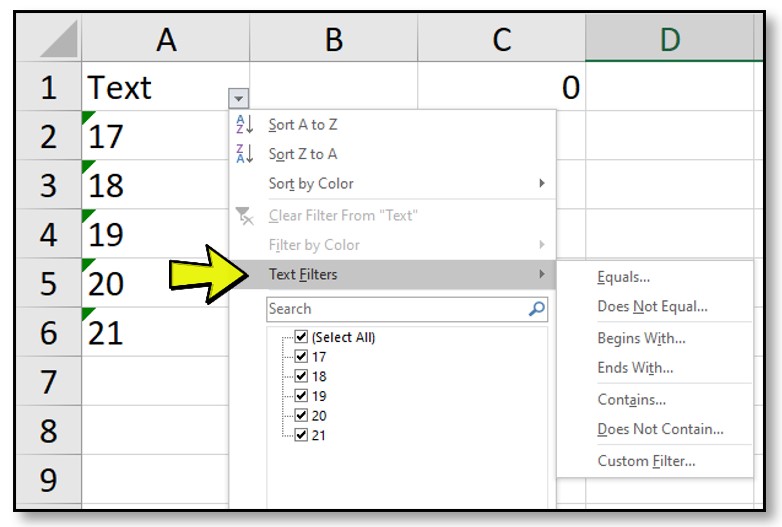The width and height of the screenshot is (782, 527).
Task: Click the Sort A to Z icon
Action: [x=244, y=124]
